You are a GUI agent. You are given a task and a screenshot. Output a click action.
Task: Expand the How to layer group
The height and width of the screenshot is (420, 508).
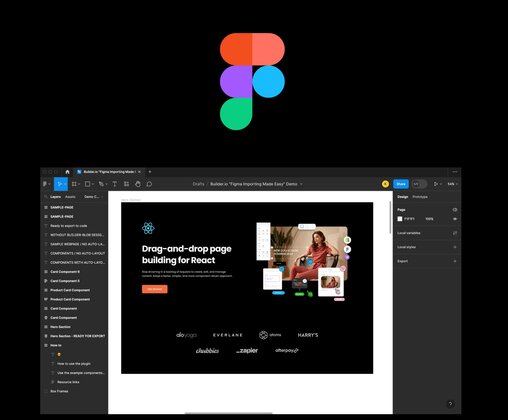(46, 345)
